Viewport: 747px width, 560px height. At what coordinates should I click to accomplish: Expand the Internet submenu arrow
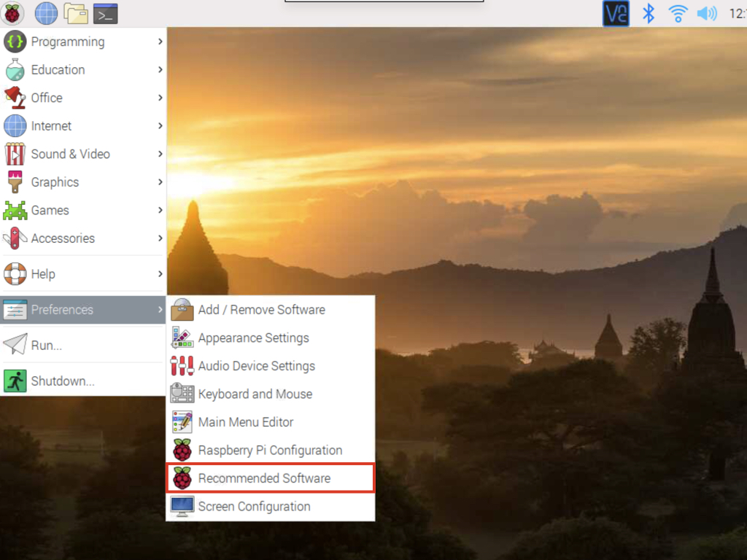click(x=160, y=125)
